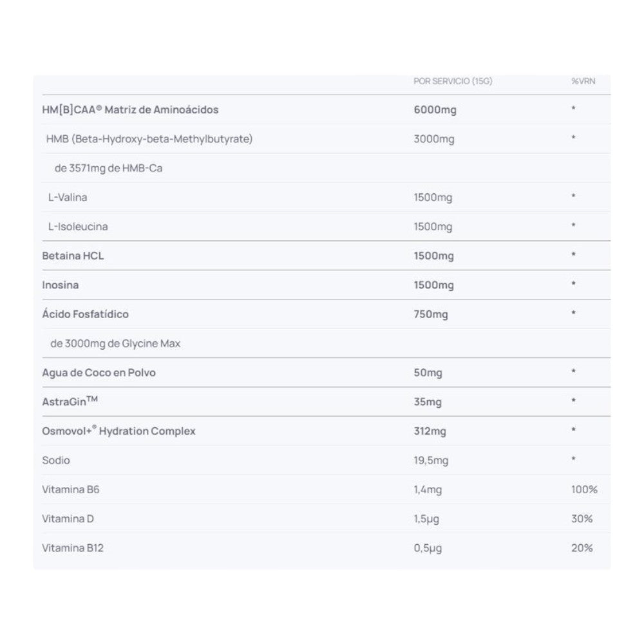Click the Betaina HCL row label
Screen dimensions: 644x644
pos(73,256)
